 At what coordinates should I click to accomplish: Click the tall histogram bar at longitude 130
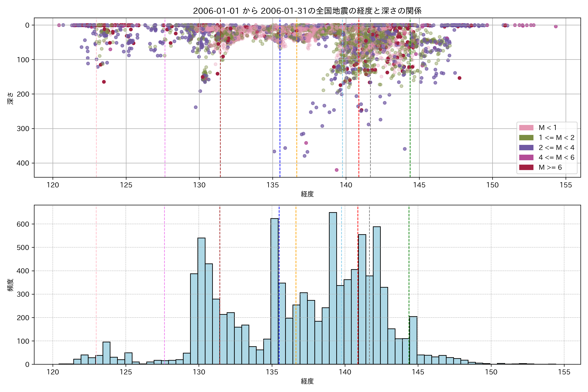coord(201,300)
